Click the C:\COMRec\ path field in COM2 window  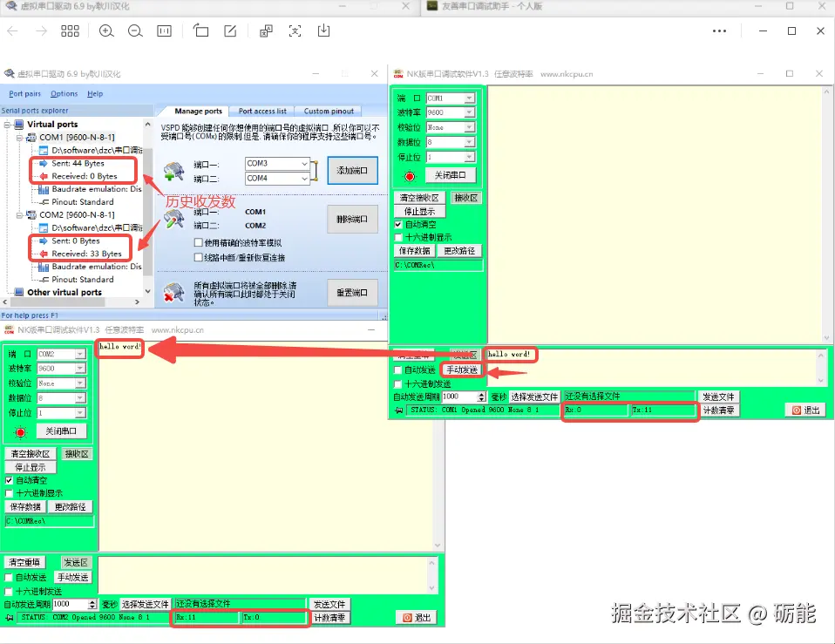49,521
